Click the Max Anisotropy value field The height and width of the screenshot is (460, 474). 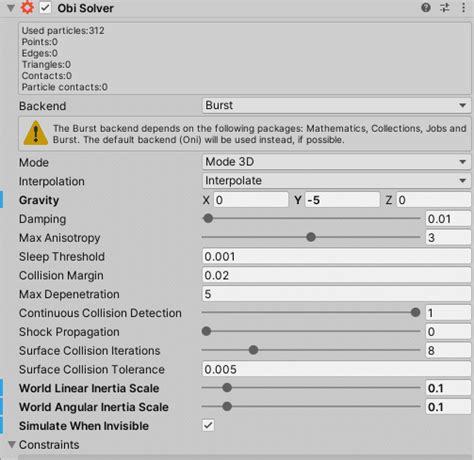pos(448,238)
